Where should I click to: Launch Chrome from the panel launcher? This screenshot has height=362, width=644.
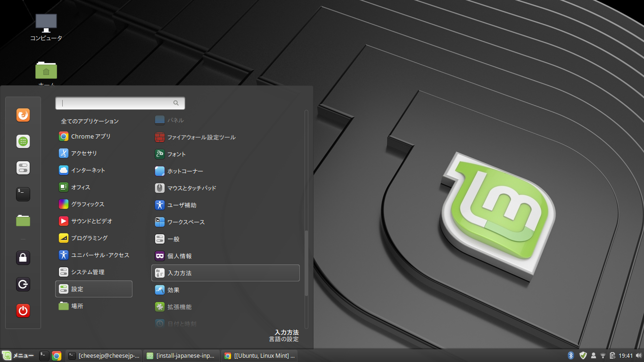[x=57, y=356]
